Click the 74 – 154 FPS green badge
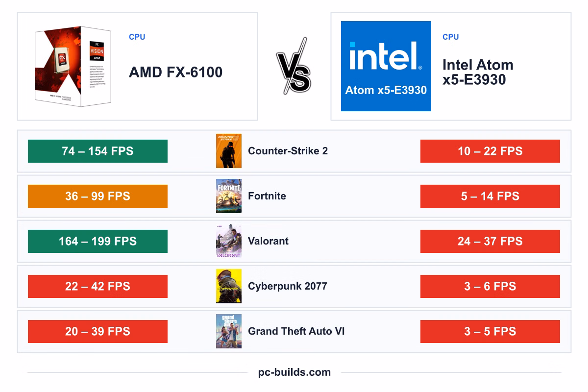Viewport: 588px width, 392px height. tap(98, 151)
